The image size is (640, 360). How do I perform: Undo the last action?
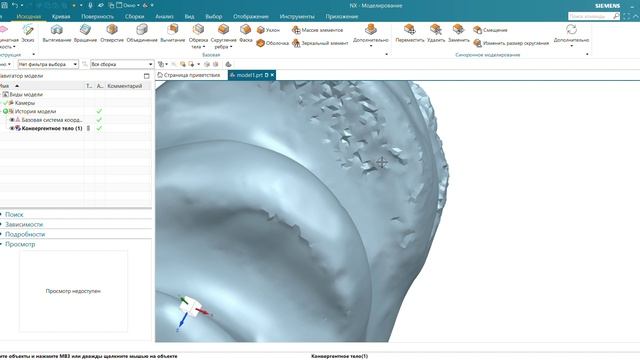[15, 5]
